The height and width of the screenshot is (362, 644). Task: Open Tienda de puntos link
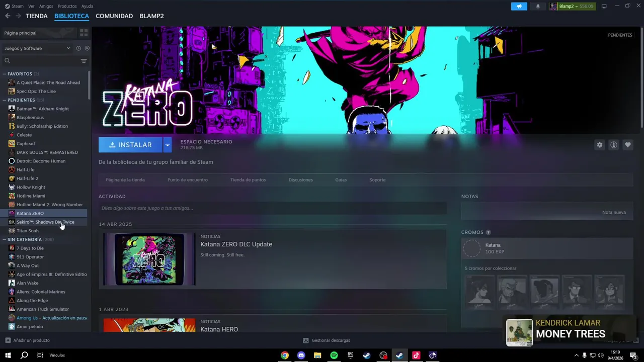248,179
